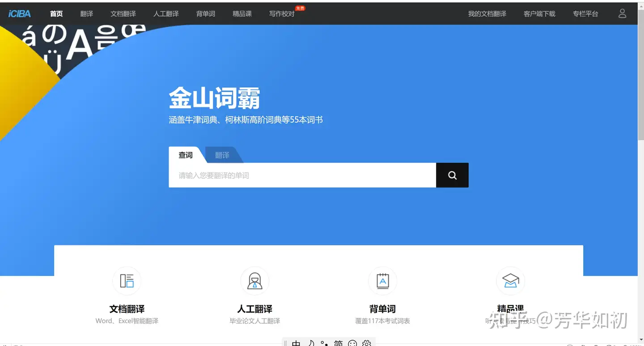Click the magnifier search icon
The height and width of the screenshot is (346, 644).
[x=452, y=175]
